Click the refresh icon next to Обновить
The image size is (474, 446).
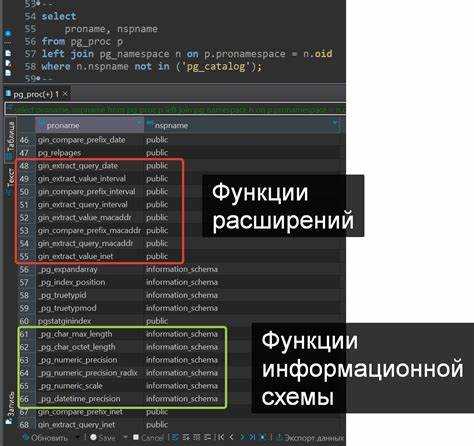(x=26, y=437)
